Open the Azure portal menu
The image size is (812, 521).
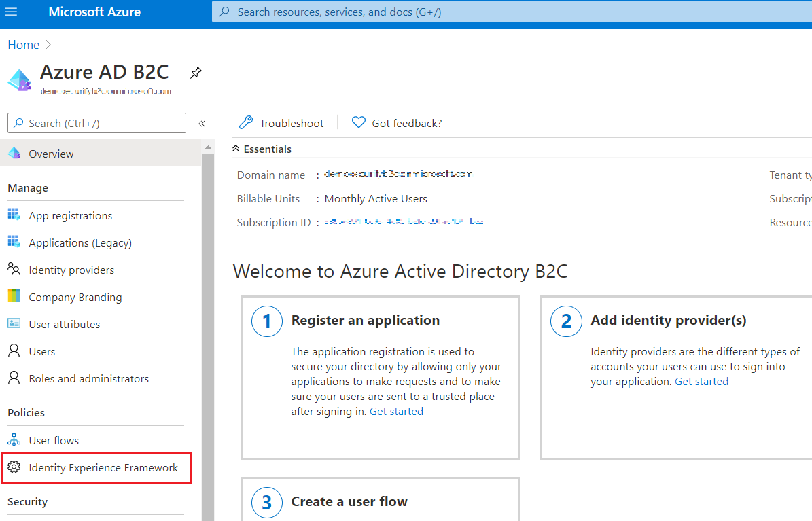click(11, 11)
